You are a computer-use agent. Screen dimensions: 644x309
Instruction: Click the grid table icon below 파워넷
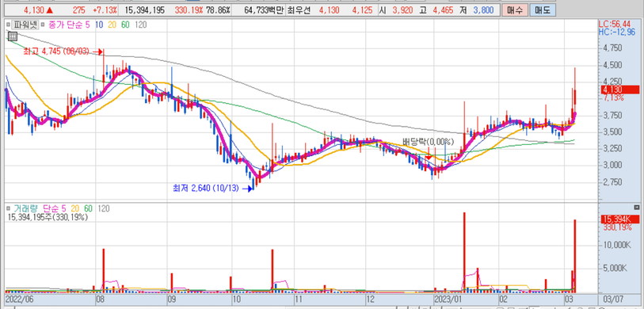(x=13, y=36)
